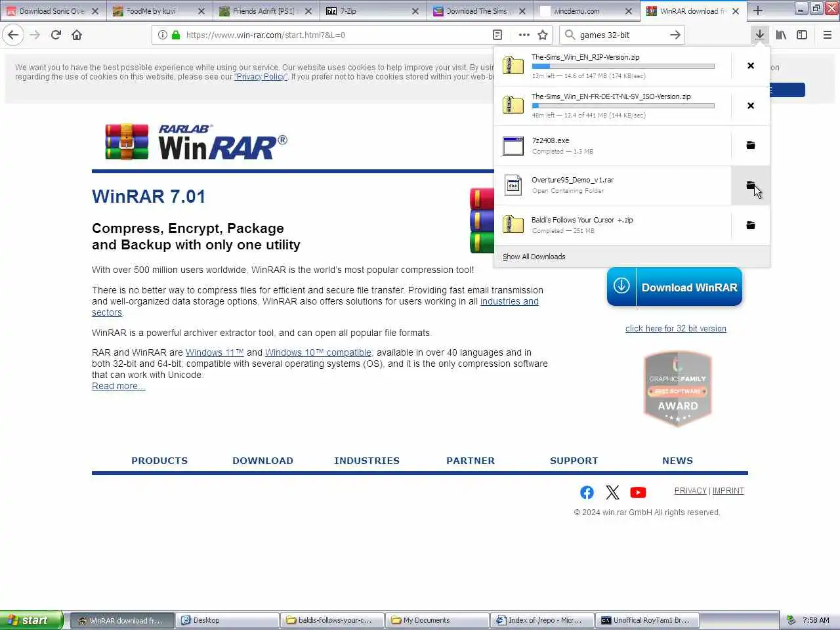
Task: Close the 7-Zip tab
Action: pyautogui.click(x=415, y=11)
